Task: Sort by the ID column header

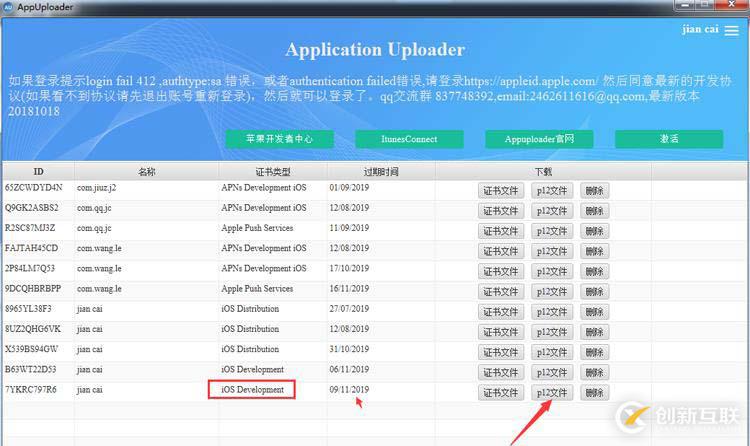Action: coord(38,171)
